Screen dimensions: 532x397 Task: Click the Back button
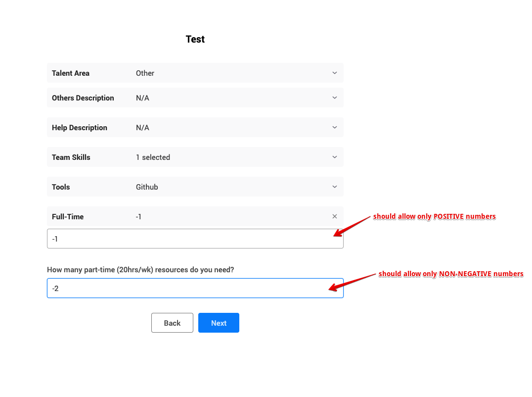[x=172, y=323]
